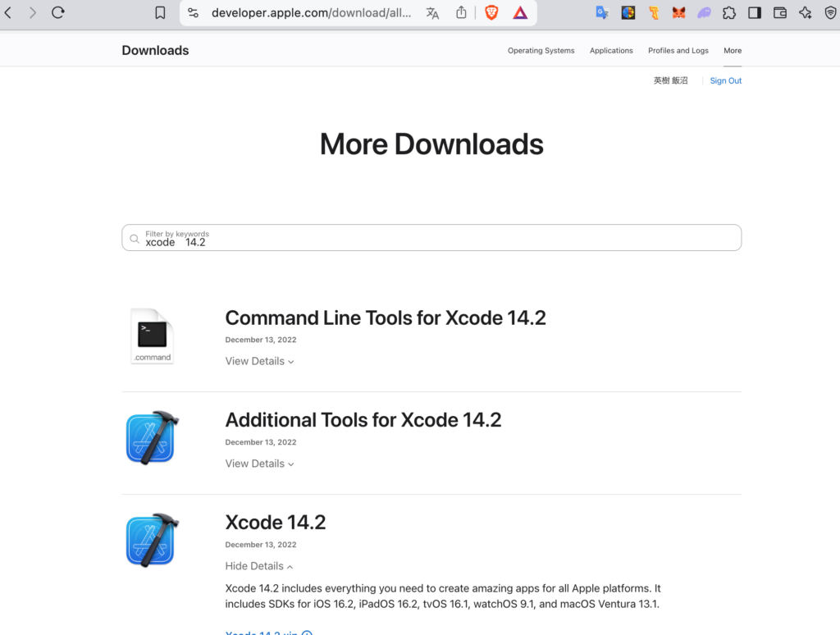This screenshot has width=840, height=635.
Task: Open the Operating Systems tab
Action: [541, 50]
